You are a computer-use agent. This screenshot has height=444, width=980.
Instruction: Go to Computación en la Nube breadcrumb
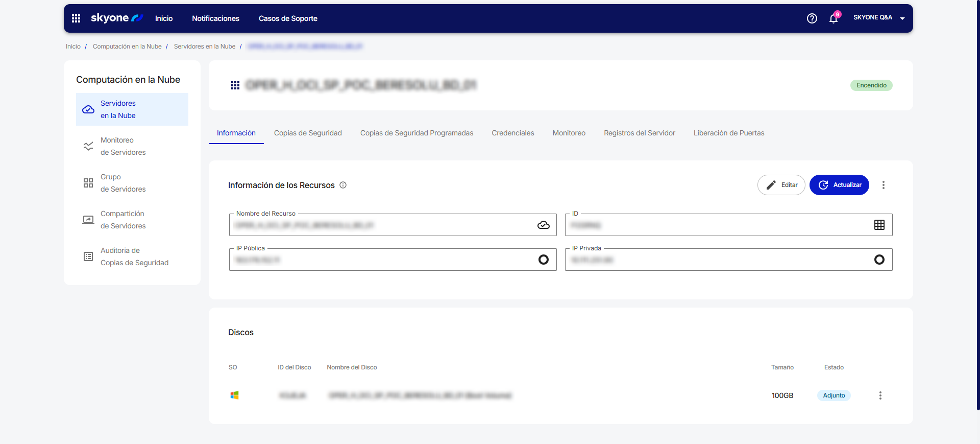point(127,46)
